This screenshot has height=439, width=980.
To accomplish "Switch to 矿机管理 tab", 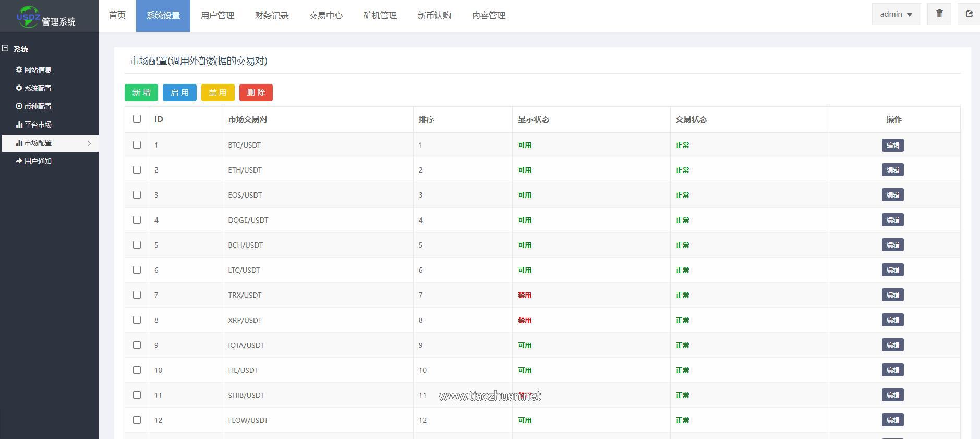I will point(380,16).
